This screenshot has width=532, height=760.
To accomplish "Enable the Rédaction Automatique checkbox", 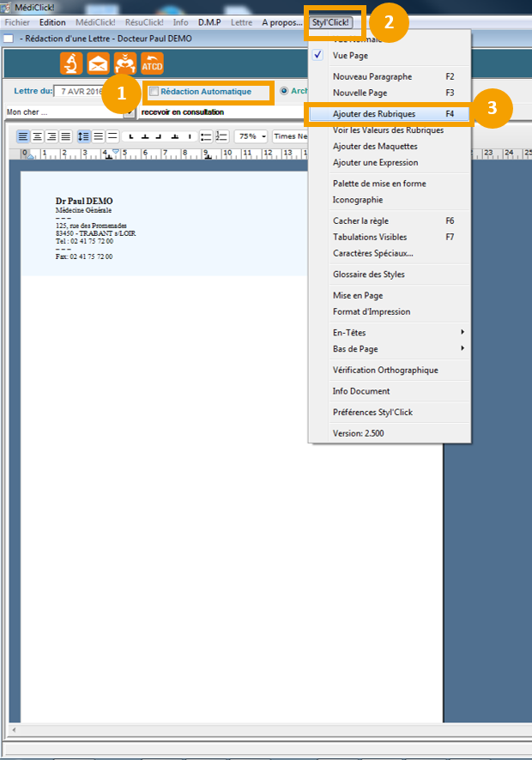I will tap(154, 92).
